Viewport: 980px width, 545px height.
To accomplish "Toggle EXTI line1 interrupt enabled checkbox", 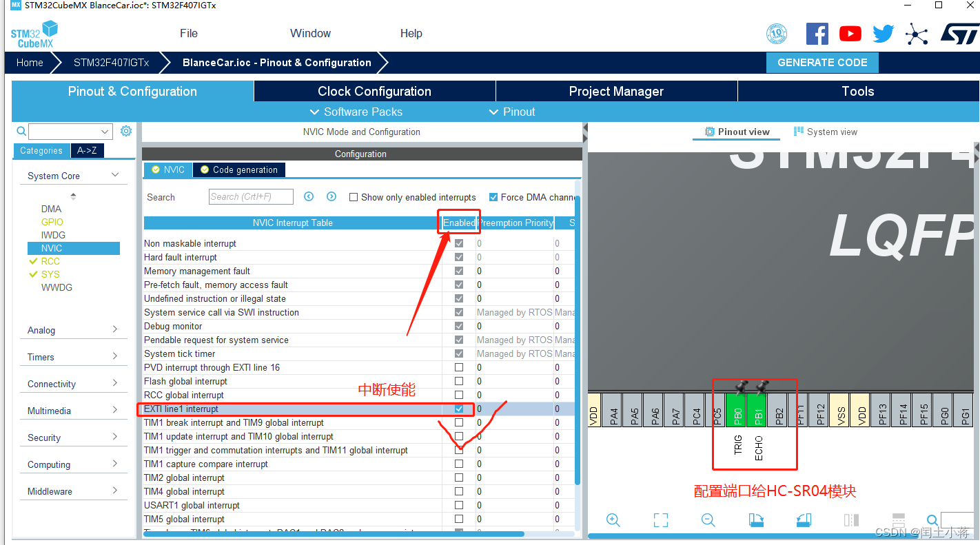I will pyautogui.click(x=459, y=409).
